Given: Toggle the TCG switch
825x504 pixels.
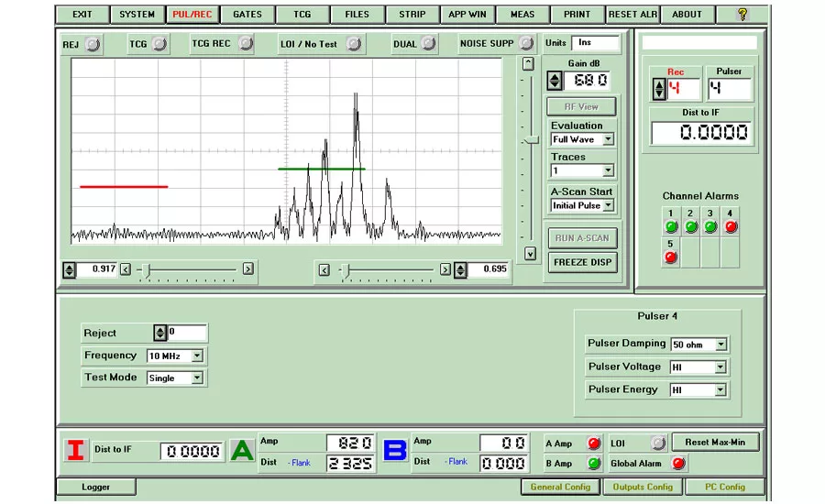Looking at the screenshot, I should (159, 44).
